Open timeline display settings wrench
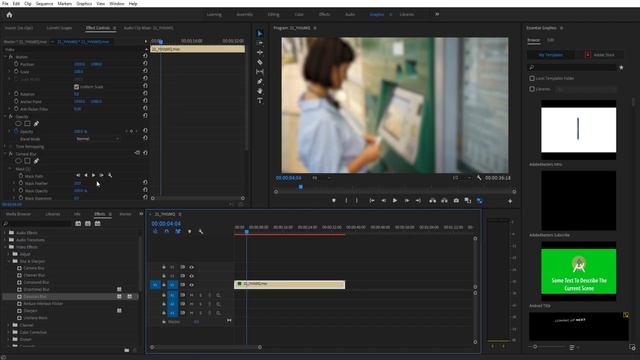This screenshot has width=640, height=360. 201,231
